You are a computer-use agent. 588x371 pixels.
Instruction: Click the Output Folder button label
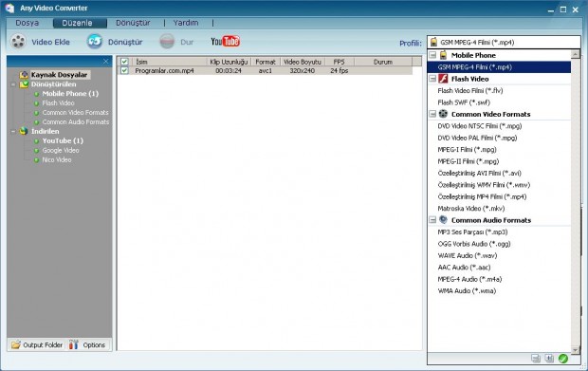(43, 344)
